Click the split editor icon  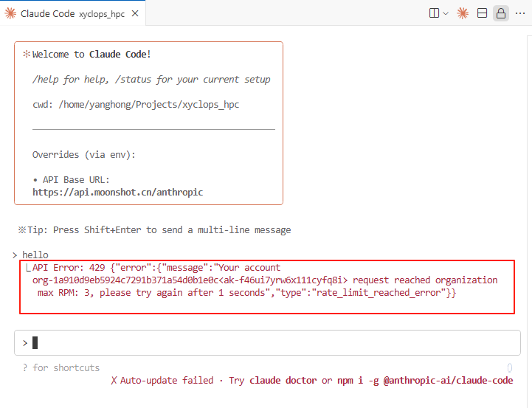coord(434,13)
